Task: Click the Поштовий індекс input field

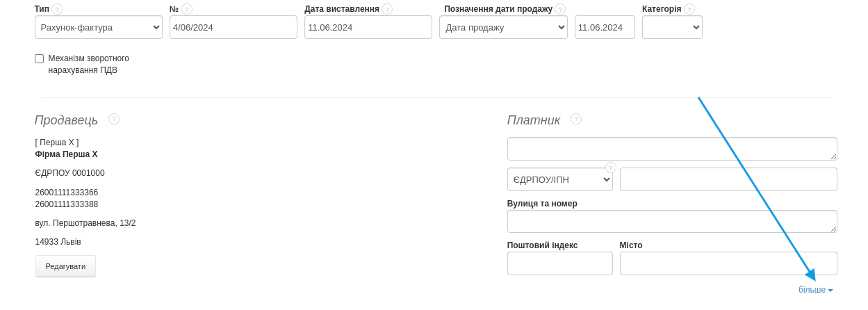Action: click(559, 263)
